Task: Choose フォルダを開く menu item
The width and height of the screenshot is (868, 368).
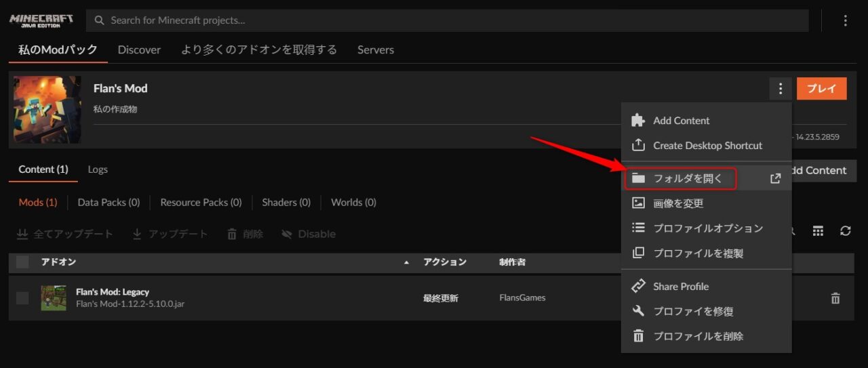Action: pyautogui.click(x=706, y=178)
